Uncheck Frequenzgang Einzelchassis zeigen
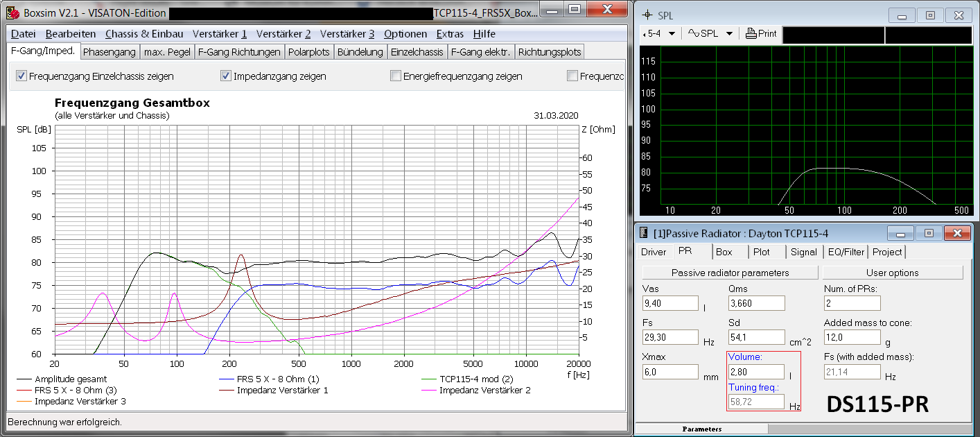This screenshot has height=437, width=980. point(21,76)
